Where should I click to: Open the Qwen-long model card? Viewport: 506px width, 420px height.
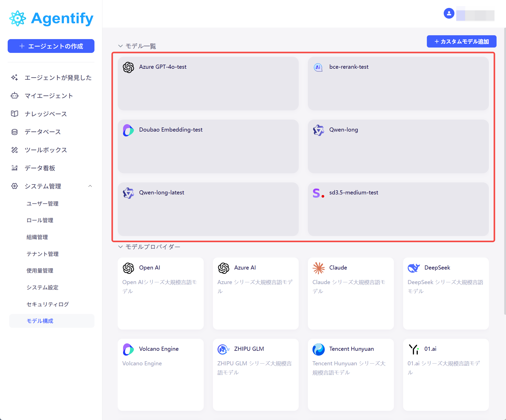pyautogui.click(x=398, y=146)
